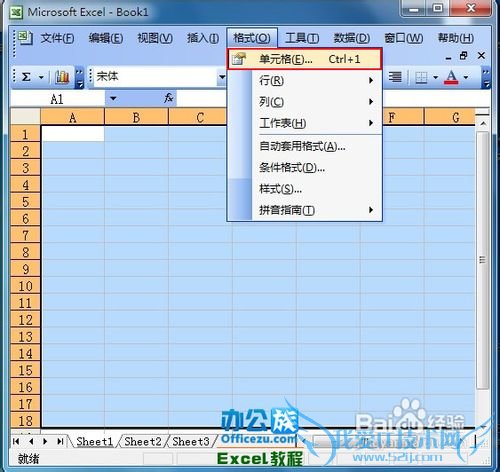Select column A header
The image size is (500, 472).
pyautogui.click(x=73, y=117)
